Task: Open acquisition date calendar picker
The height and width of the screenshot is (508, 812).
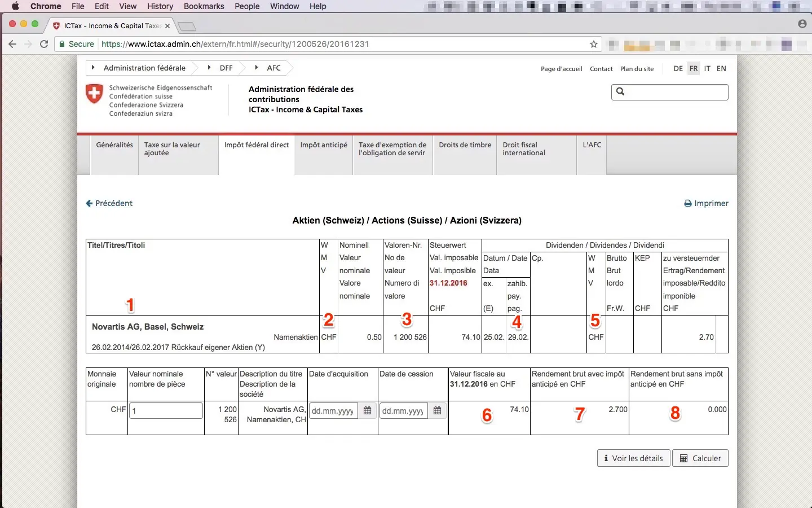Action: pyautogui.click(x=367, y=411)
